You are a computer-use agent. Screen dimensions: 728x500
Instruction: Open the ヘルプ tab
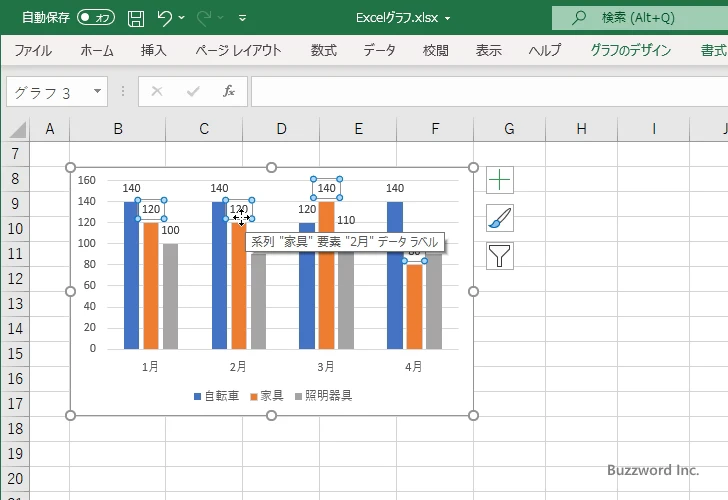pyautogui.click(x=545, y=50)
